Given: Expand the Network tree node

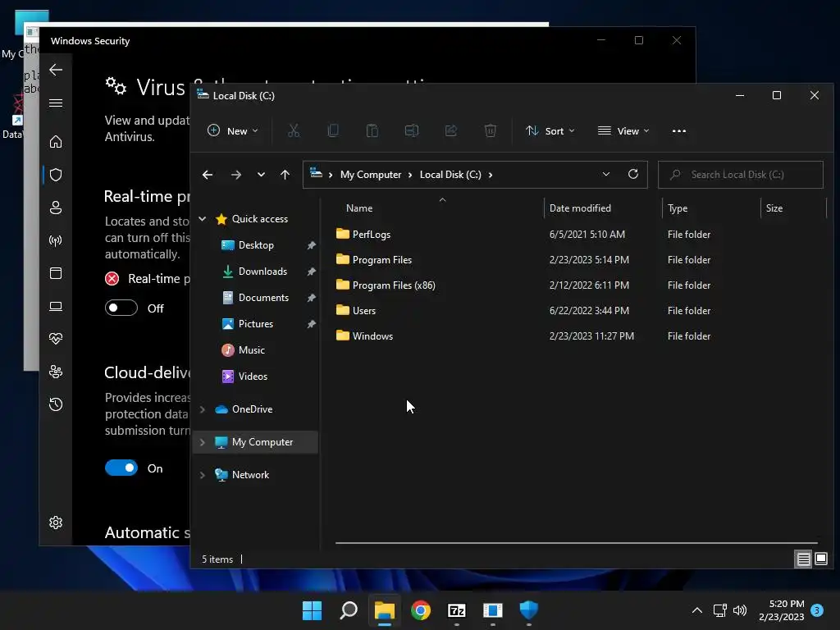Looking at the screenshot, I should (203, 475).
